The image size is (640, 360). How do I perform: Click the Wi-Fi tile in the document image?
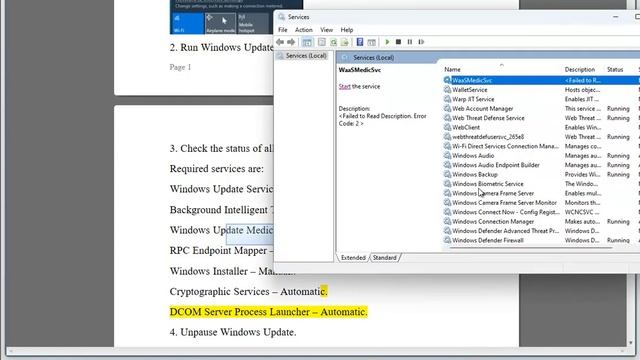(x=187, y=23)
